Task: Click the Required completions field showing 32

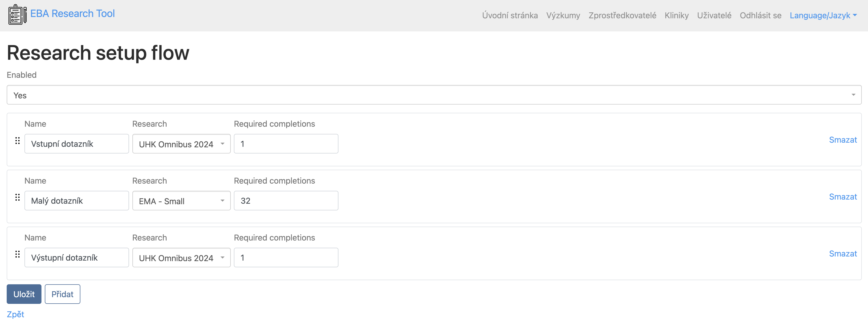Action: [286, 201]
